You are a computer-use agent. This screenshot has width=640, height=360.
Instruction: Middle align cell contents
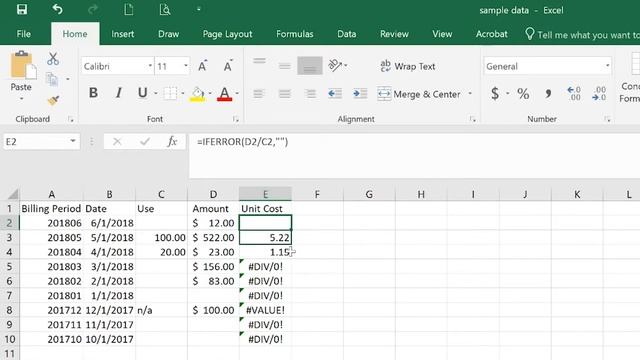(284, 65)
